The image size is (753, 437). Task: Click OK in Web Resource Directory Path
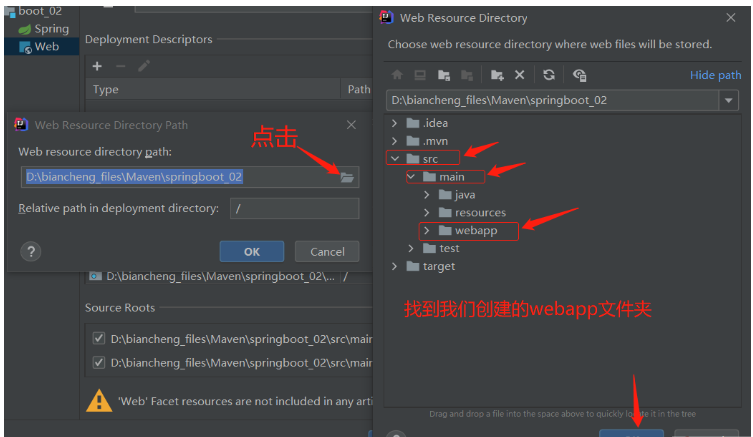point(252,252)
